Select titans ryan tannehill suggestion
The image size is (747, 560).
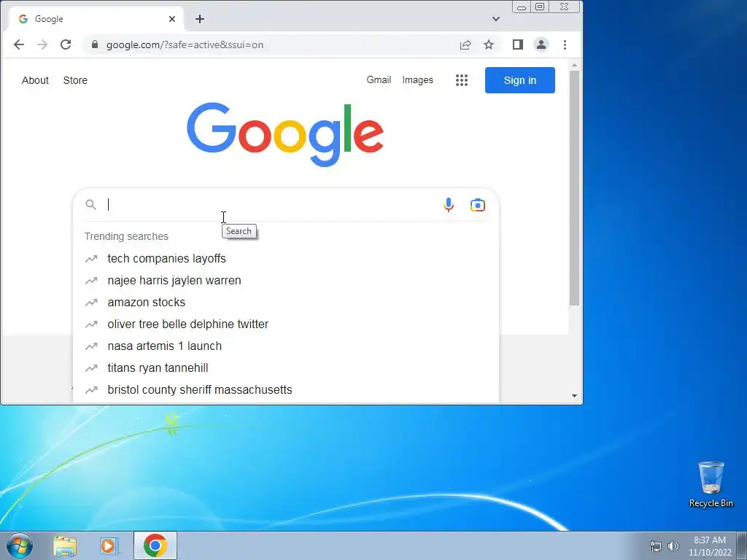tap(286, 368)
